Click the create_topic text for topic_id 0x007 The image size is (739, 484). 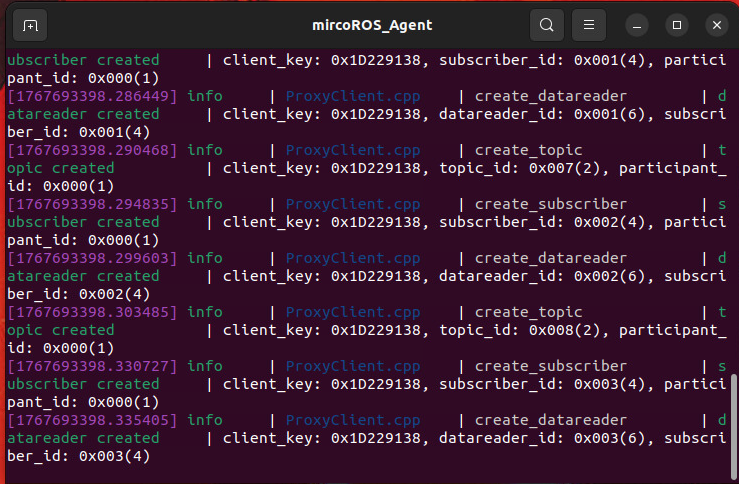click(528, 150)
